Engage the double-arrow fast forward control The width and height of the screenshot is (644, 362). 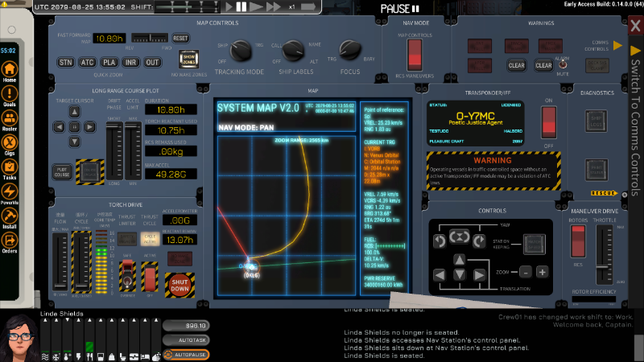pyautogui.click(x=274, y=6)
